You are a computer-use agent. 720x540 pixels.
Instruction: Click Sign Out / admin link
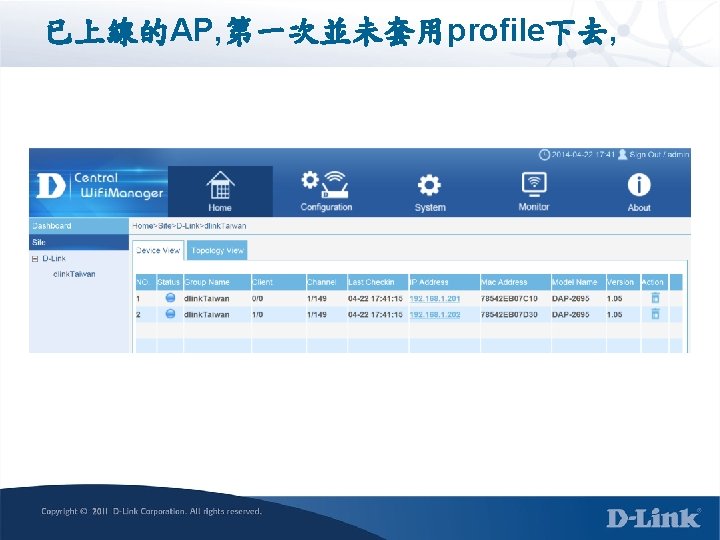click(659, 154)
